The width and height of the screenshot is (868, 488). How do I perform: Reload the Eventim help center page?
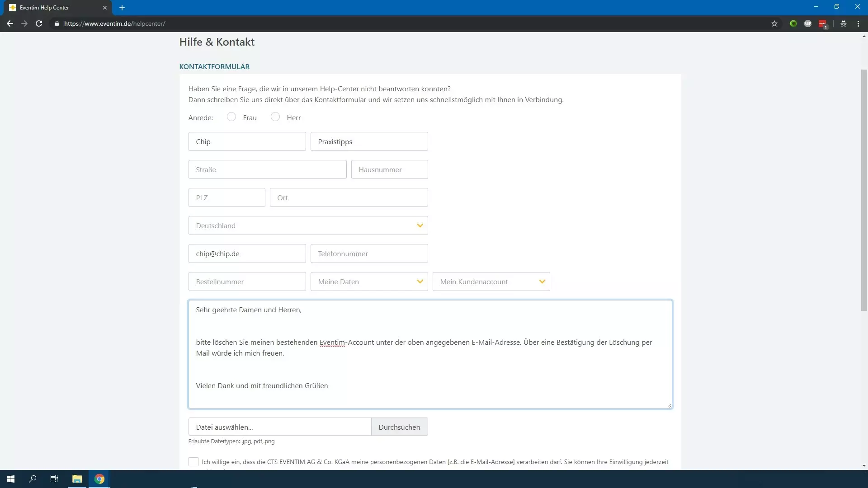click(39, 23)
